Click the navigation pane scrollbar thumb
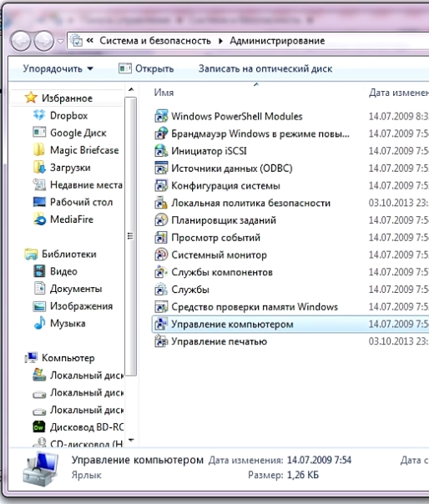The width and height of the screenshot is (429, 504). (x=130, y=236)
